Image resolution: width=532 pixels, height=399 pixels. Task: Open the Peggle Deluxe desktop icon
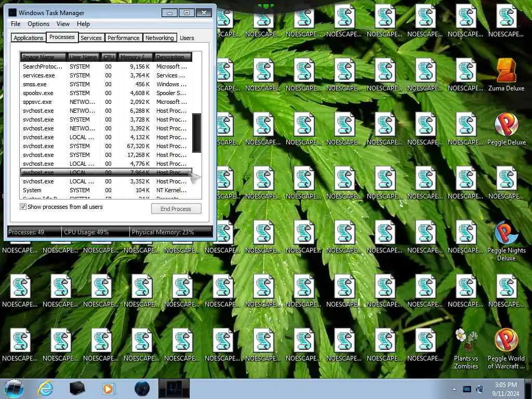tap(506, 129)
